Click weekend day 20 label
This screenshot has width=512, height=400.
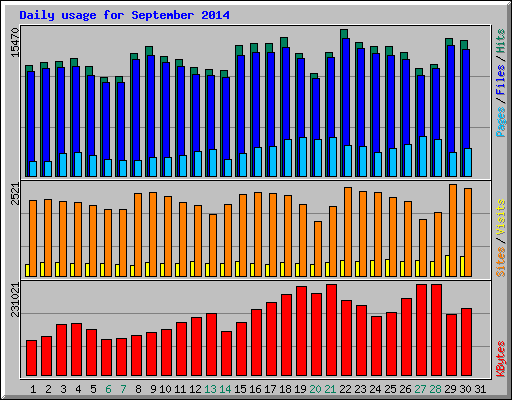pyautogui.click(x=315, y=389)
